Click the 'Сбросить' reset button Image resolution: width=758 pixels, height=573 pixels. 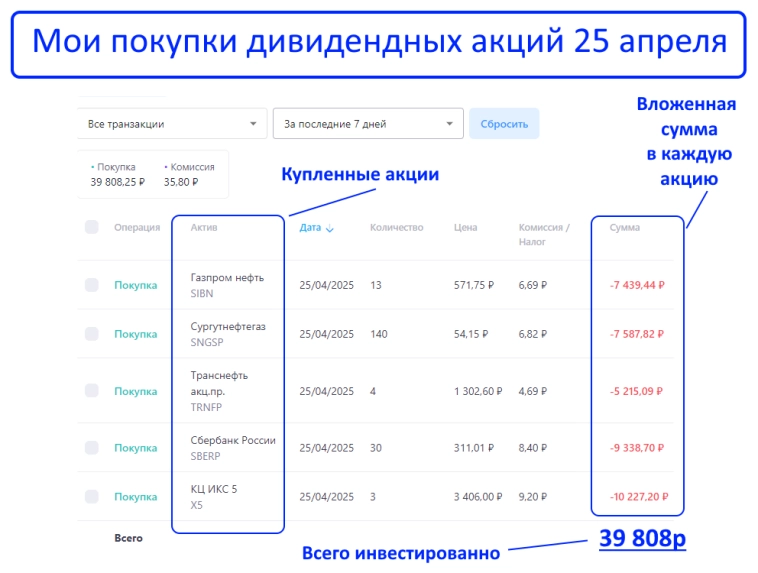(x=504, y=124)
